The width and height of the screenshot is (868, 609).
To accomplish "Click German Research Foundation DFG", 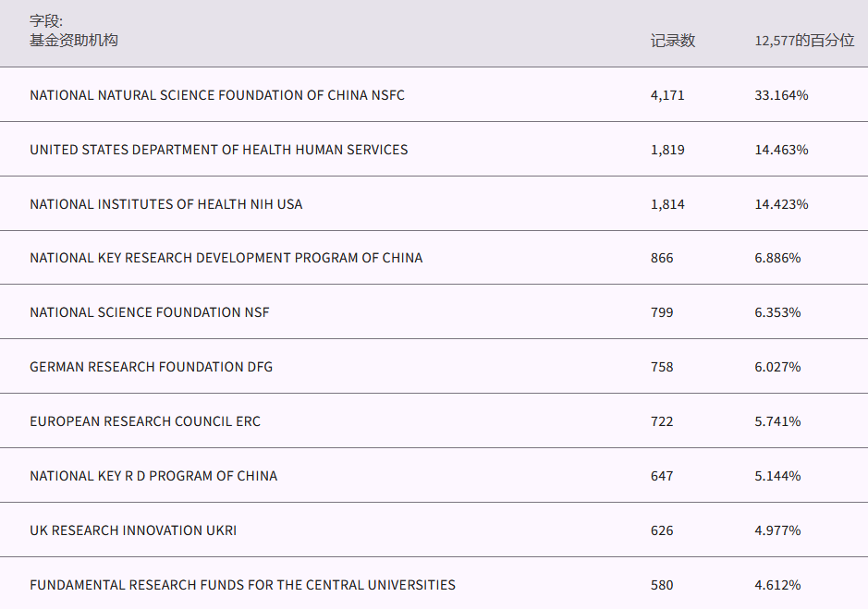I will [x=152, y=367].
